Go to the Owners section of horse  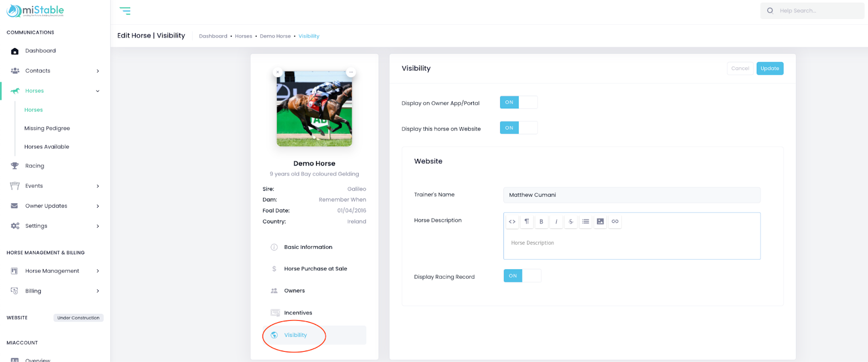click(x=294, y=291)
